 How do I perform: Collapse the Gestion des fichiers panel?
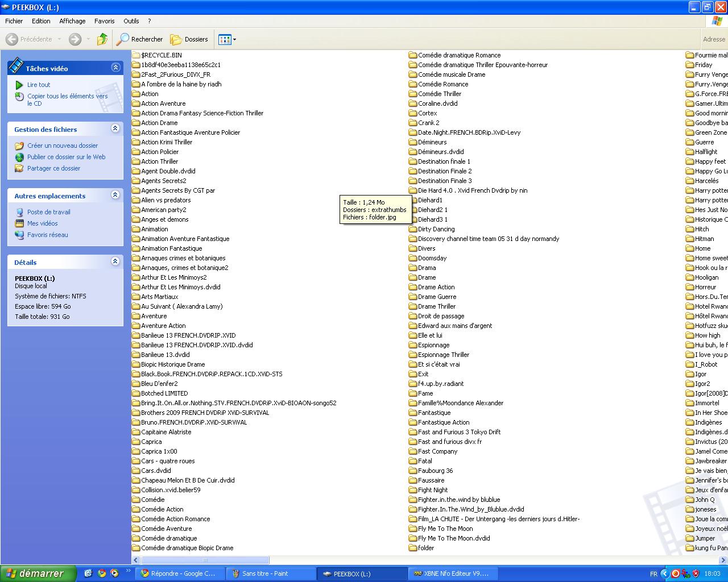click(x=115, y=128)
